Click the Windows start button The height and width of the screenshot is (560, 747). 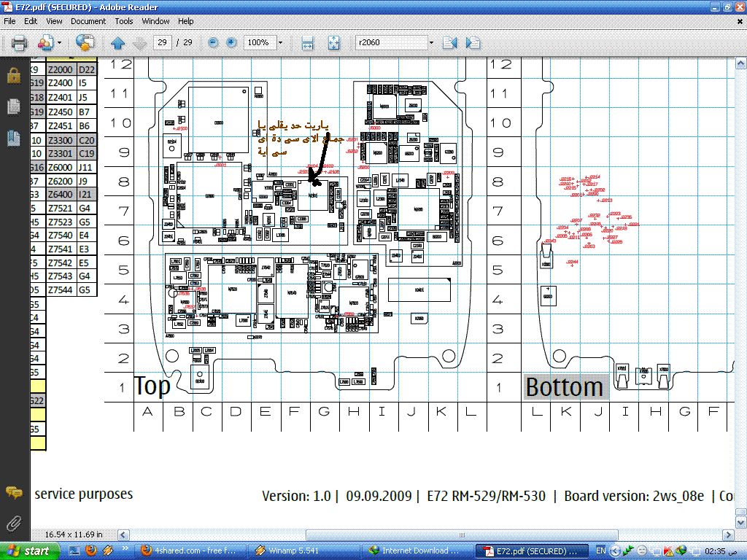30,551
